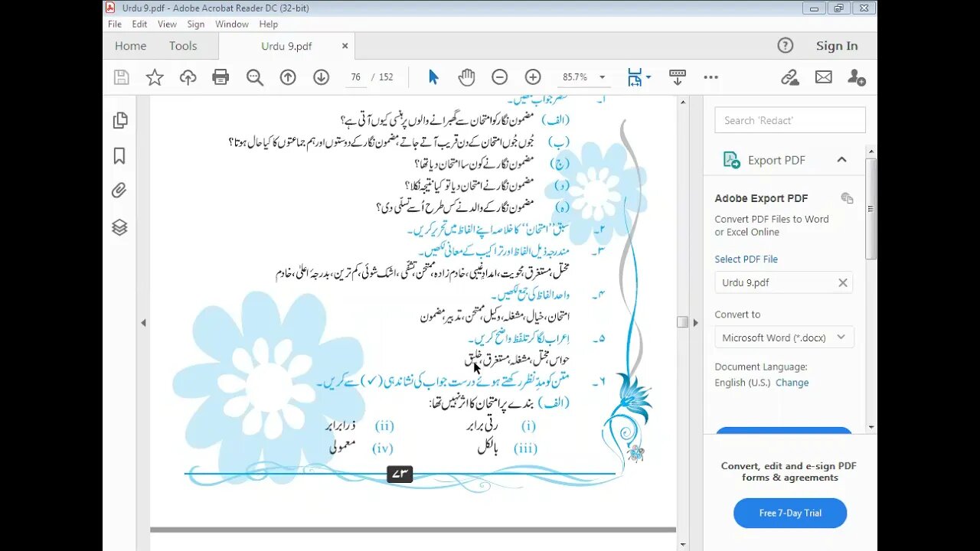Click the page number 76 field

click(355, 77)
